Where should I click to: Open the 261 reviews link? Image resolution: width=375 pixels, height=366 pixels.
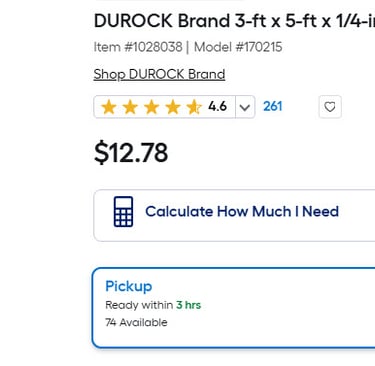pos(273,107)
